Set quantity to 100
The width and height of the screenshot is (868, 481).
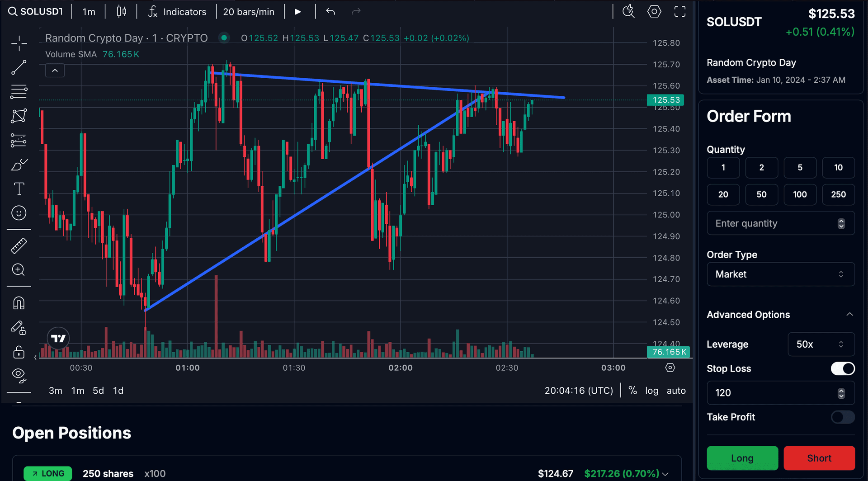point(800,194)
